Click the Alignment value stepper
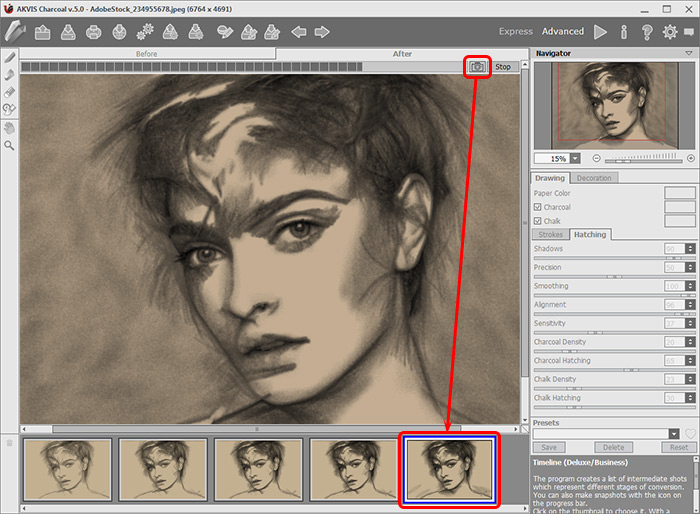Image resolution: width=700 pixels, height=514 pixels. pyautogui.click(x=690, y=305)
